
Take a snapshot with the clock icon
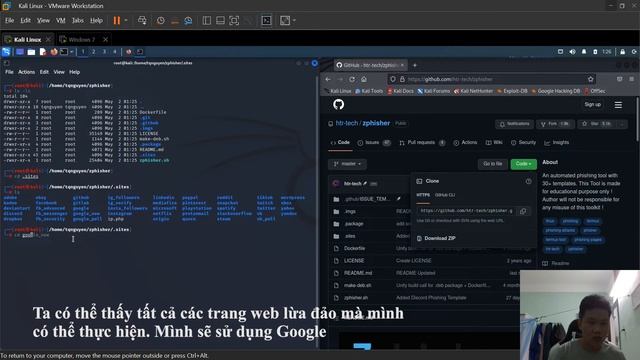click(x=161, y=20)
